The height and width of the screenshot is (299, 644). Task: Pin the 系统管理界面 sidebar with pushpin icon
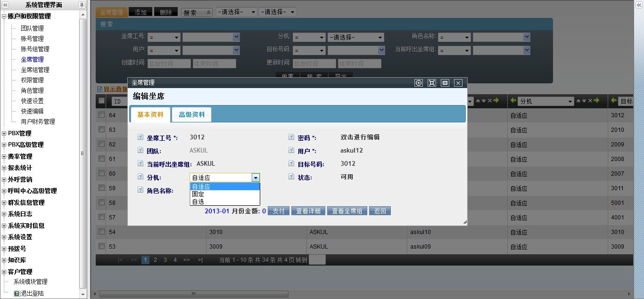(x=82, y=5)
